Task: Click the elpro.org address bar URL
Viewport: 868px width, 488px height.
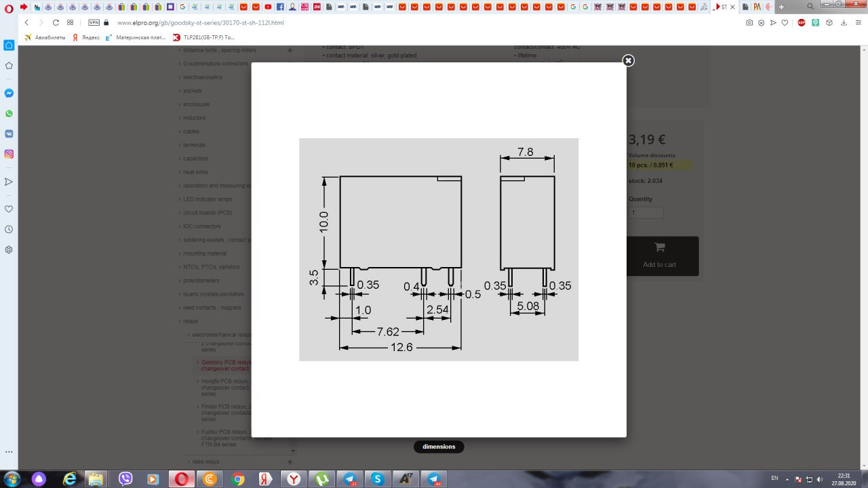Action: 201,22
